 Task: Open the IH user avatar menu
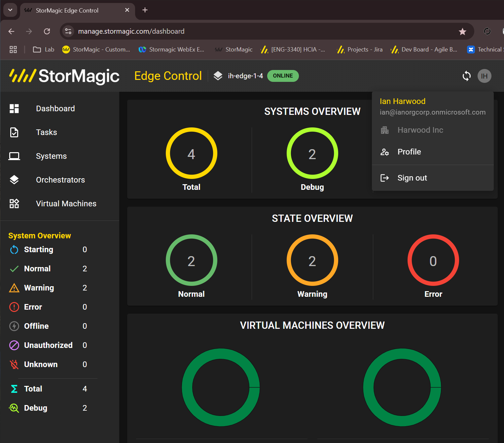485,76
